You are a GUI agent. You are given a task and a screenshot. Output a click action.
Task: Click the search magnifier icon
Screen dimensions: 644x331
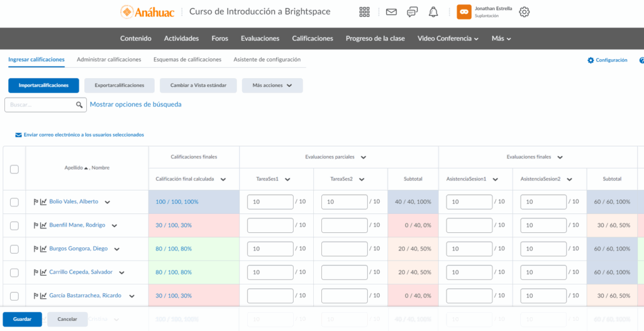(79, 105)
